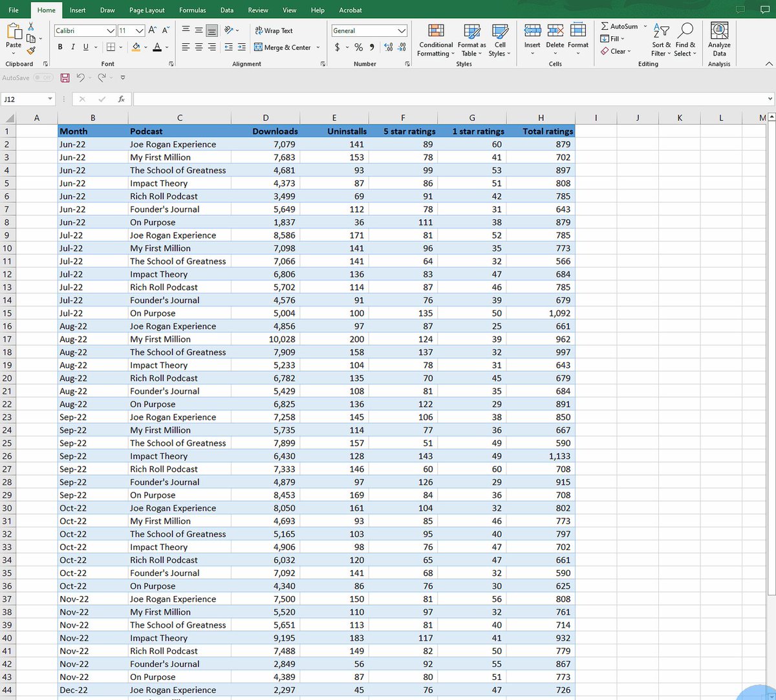Apply Comma Style number format

(x=372, y=47)
